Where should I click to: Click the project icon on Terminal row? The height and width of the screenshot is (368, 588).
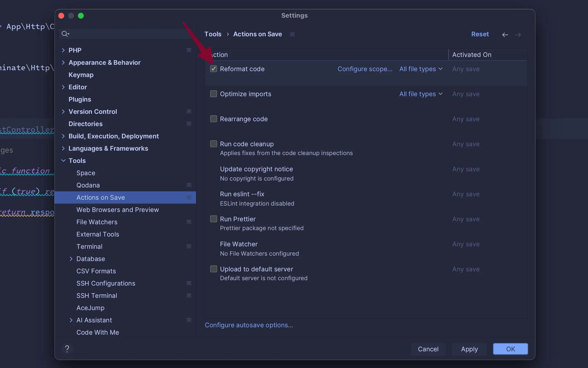189,247
